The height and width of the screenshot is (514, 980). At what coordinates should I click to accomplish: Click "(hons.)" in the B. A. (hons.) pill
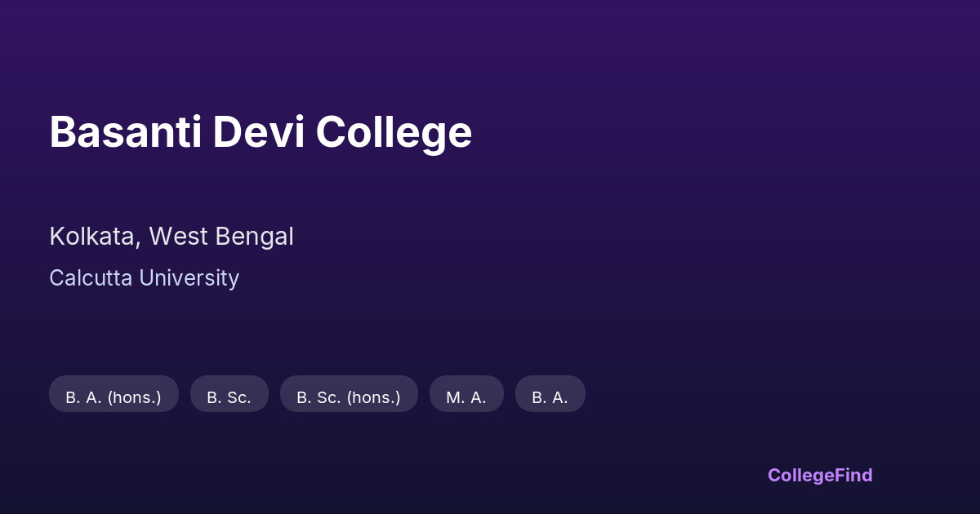pyautogui.click(x=135, y=397)
